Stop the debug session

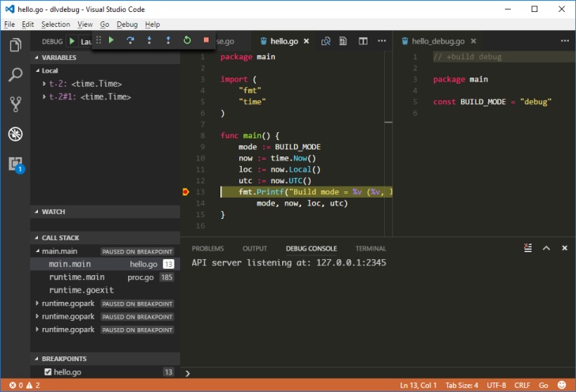pos(206,40)
